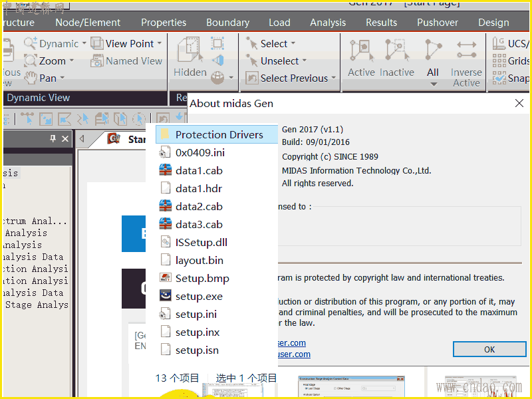Screen dimensions: 532x399
Task: Expand the arrow beside render view icon
Action: point(231,78)
